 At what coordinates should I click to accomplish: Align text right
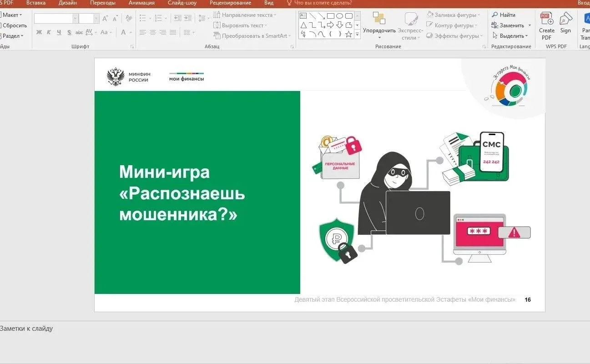[x=162, y=32]
